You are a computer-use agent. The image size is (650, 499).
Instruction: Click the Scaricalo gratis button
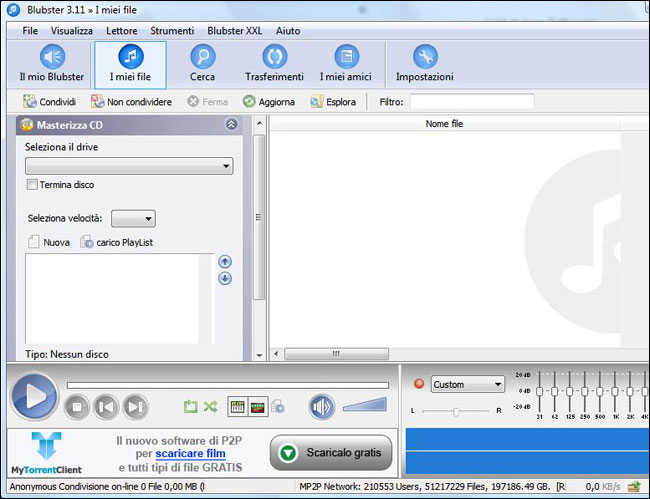coord(331,453)
